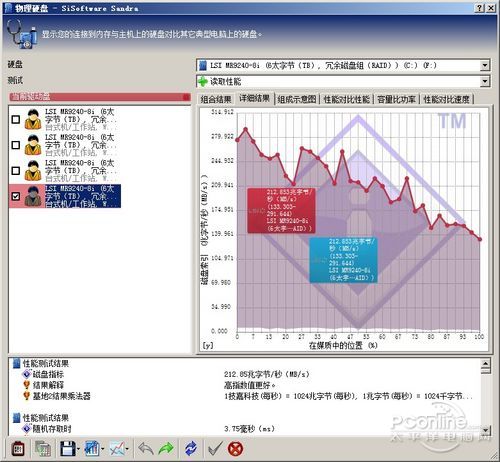This screenshot has height=462, width=500.
Task: Click the results list scrollbar down arrow
Action: (x=486, y=430)
